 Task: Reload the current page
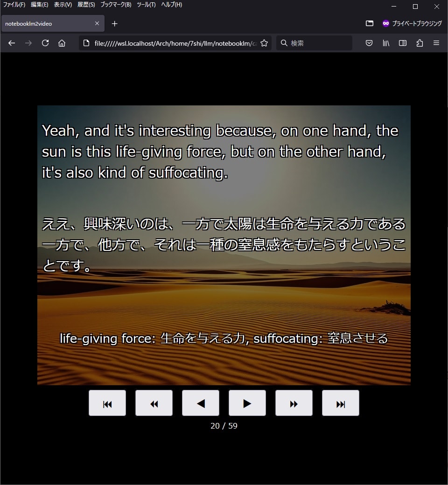point(45,43)
